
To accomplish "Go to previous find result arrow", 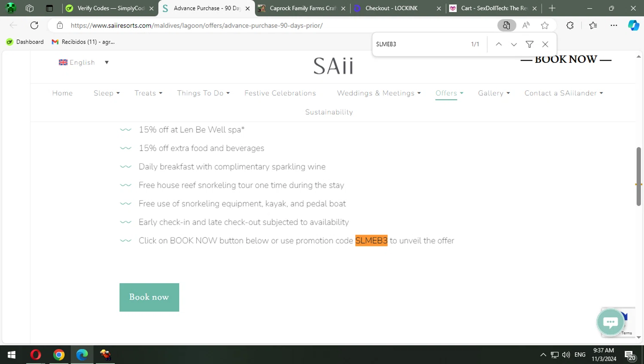I will [498, 44].
